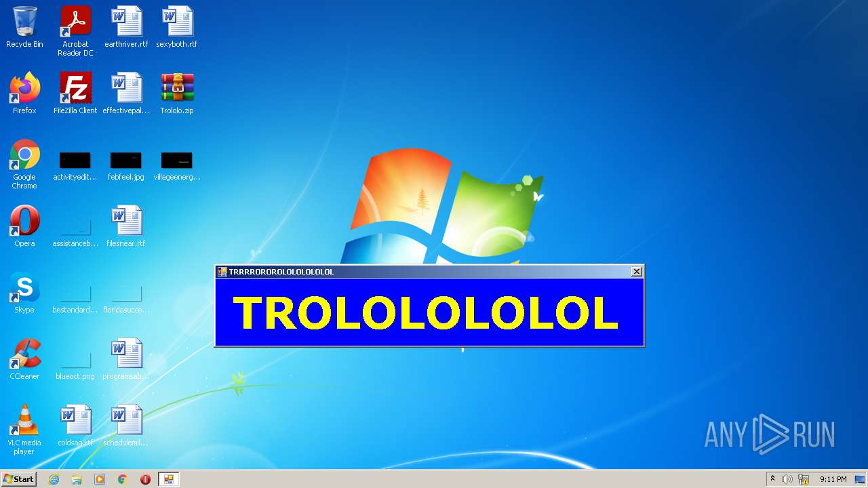The height and width of the screenshot is (488, 868).
Task: Select the blueoct.png image file
Action: point(75,365)
